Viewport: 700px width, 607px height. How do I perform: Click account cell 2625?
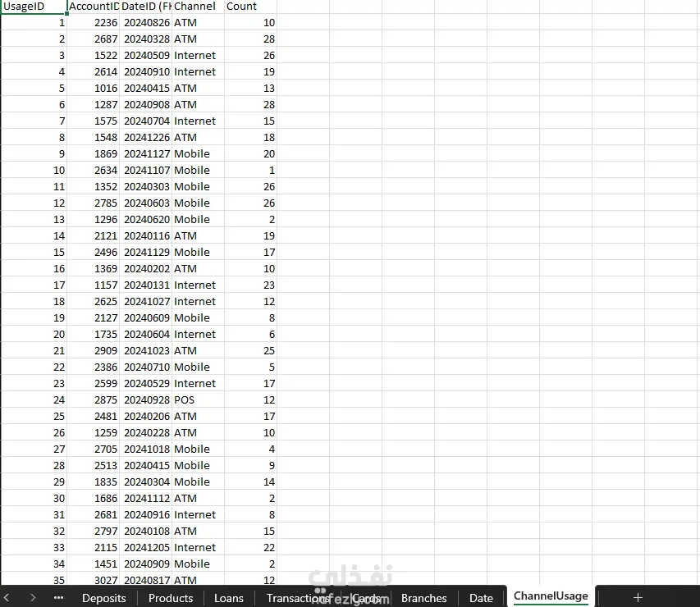[94, 301]
